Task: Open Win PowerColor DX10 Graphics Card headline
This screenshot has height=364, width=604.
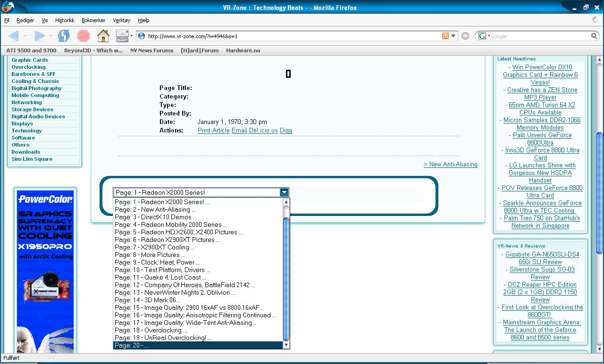Action: (540, 74)
